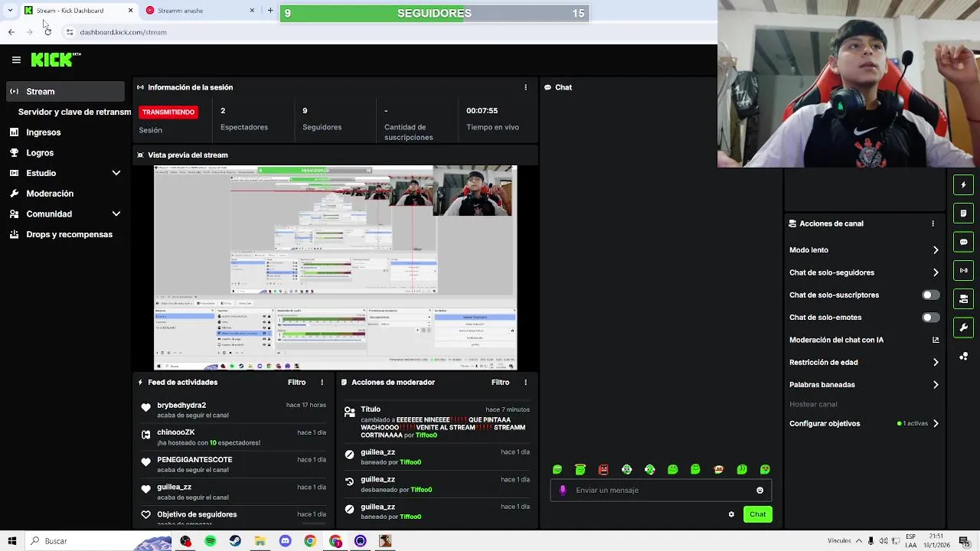
Task: Click the green Chat send button
Action: (x=757, y=514)
